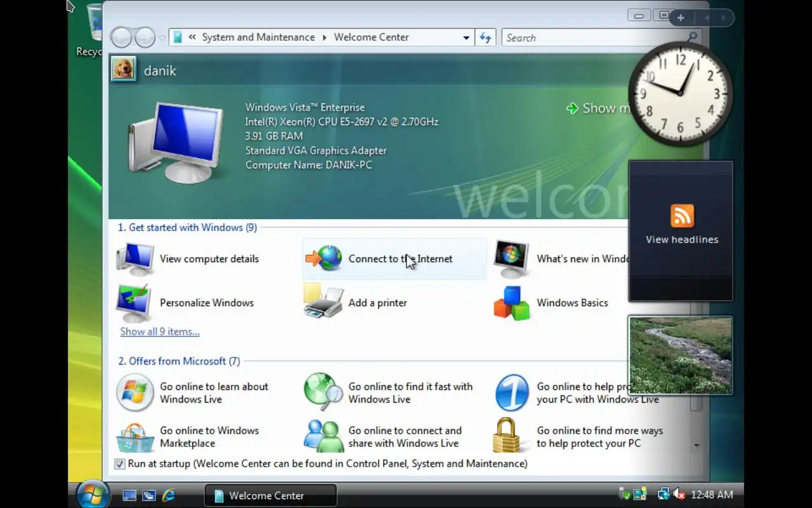Image resolution: width=812 pixels, height=508 pixels.
Task: Click the Refresh button beside address bar
Action: pyautogui.click(x=485, y=37)
